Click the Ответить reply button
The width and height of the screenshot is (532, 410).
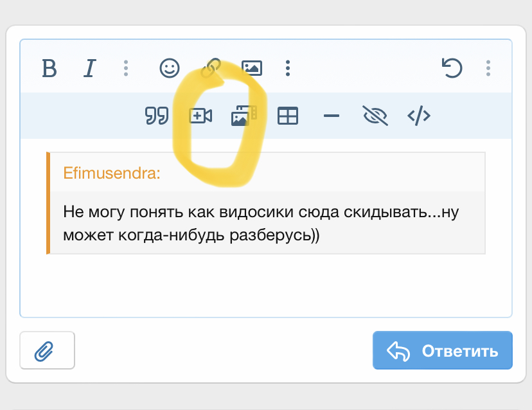point(443,350)
